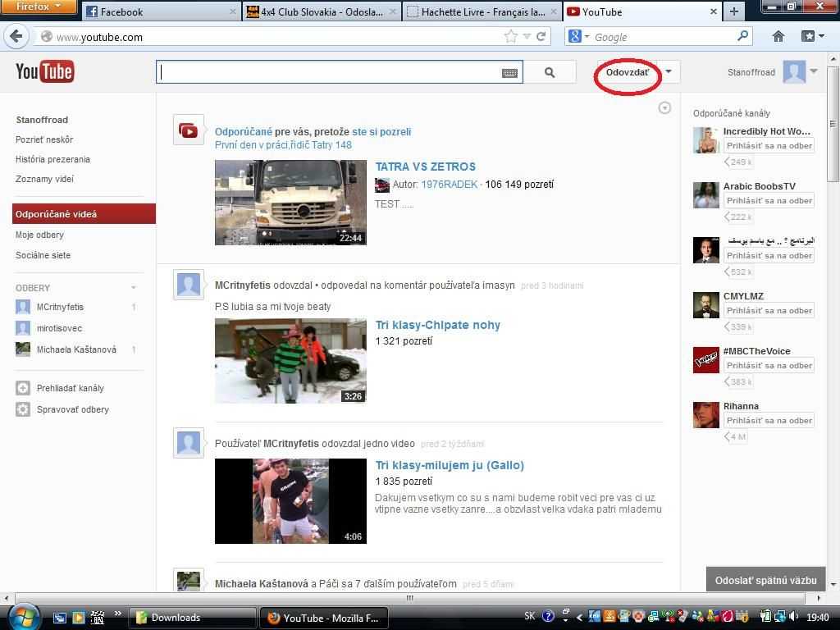The height and width of the screenshot is (630, 840).
Task: Click the volume icon in system tray
Action: click(793, 617)
